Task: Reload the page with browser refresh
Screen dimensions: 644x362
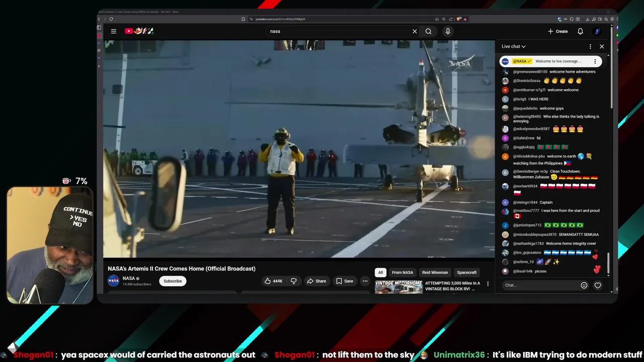Action: [x=111, y=19]
